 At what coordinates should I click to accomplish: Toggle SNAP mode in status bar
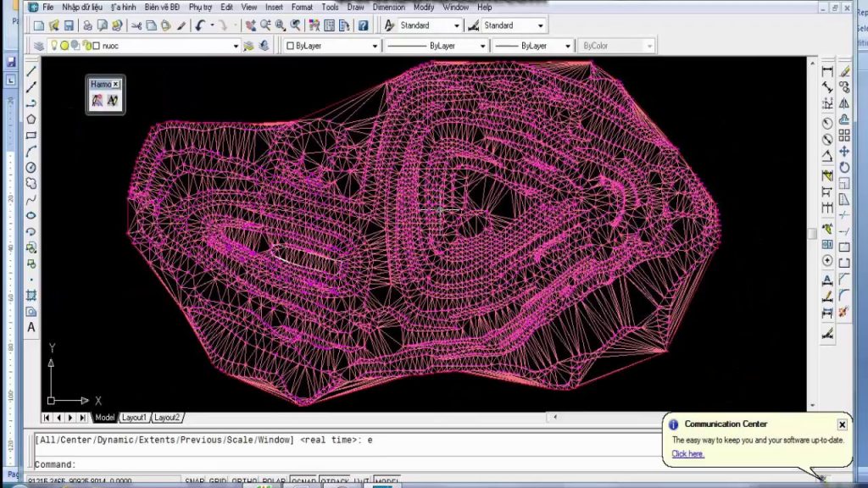pyautogui.click(x=195, y=481)
